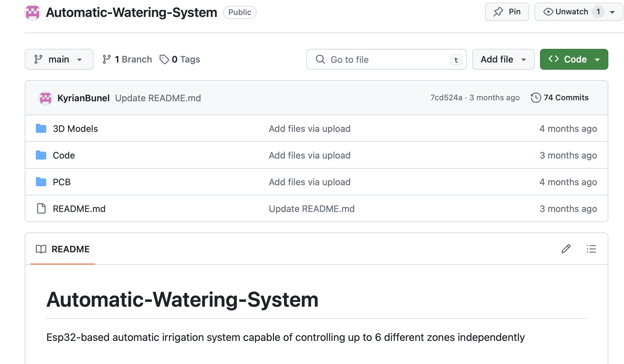Open the README outline list icon
Image resolution: width=624 pixels, height=364 pixels.
[591, 249]
